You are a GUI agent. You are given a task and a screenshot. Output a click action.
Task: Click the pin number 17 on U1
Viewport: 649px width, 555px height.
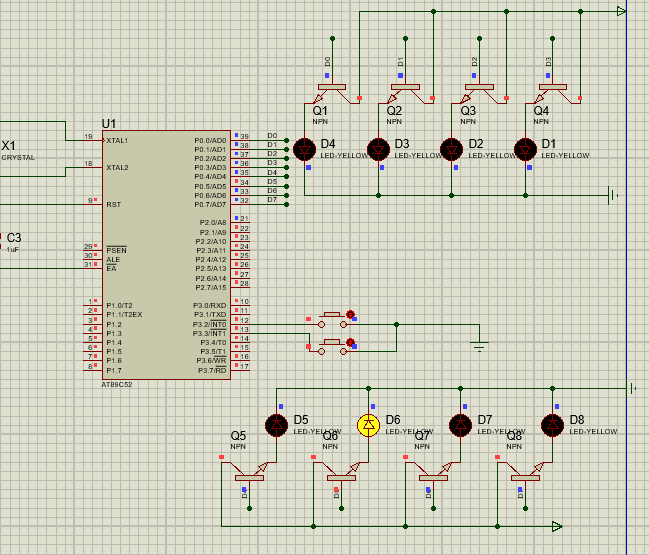click(244, 366)
